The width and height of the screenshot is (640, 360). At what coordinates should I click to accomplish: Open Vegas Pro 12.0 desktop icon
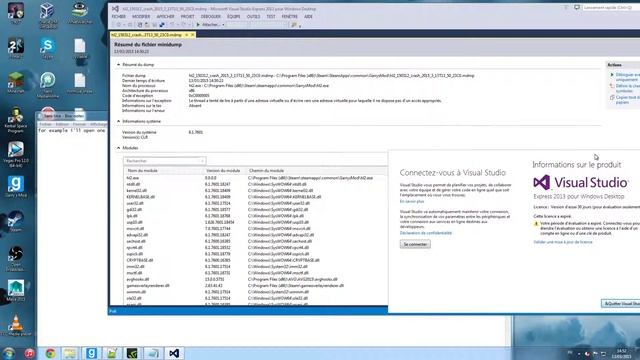point(16,154)
